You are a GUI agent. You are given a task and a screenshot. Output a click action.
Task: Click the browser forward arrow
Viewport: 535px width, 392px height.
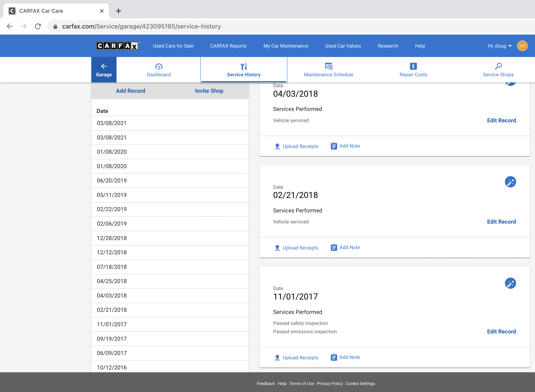(24, 26)
